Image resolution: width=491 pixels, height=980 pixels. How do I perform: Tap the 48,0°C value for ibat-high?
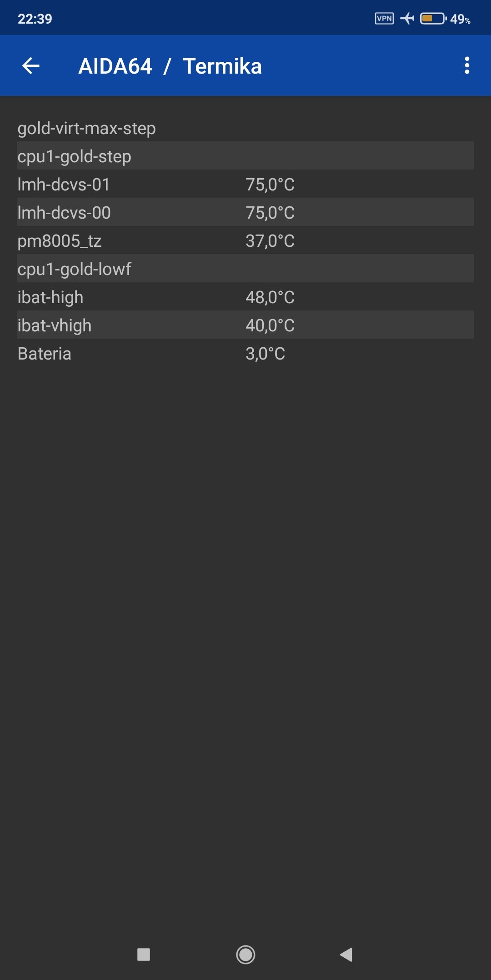tap(270, 297)
